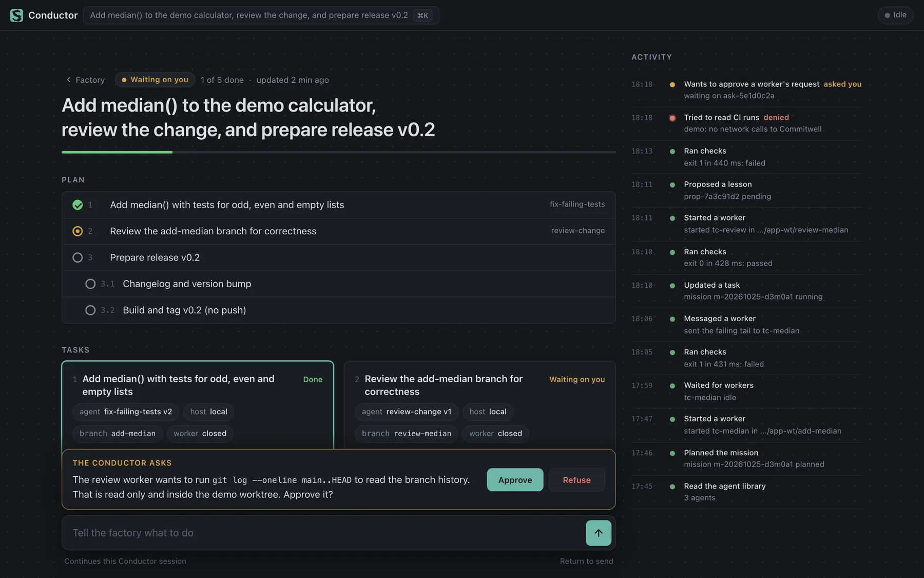Open 'Messaged a worker' activity entry
The height and width of the screenshot is (578, 924).
[x=747, y=324]
